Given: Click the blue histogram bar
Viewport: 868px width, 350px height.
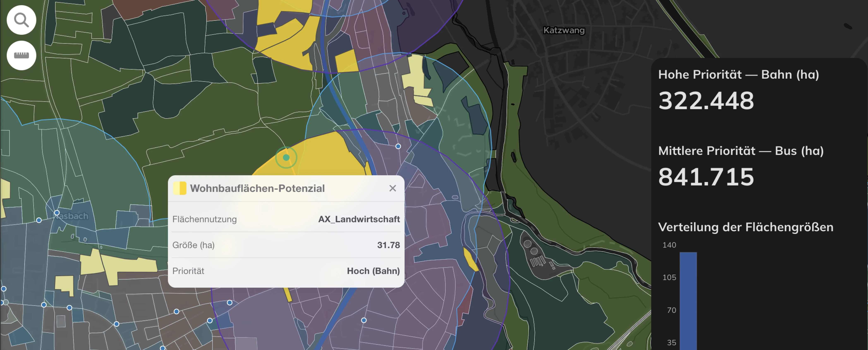Looking at the screenshot, I should point(688,301).
